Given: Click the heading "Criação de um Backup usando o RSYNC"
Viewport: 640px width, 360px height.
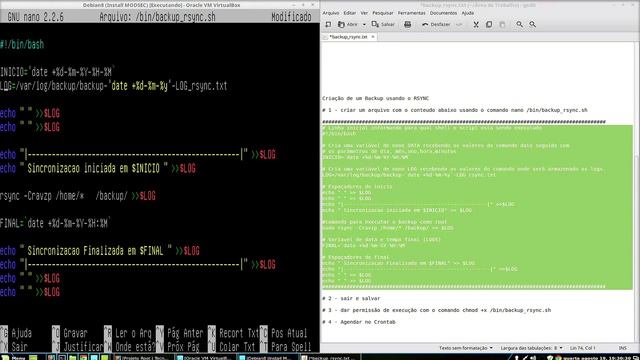Looking at the screenshot, I should 376,98.
